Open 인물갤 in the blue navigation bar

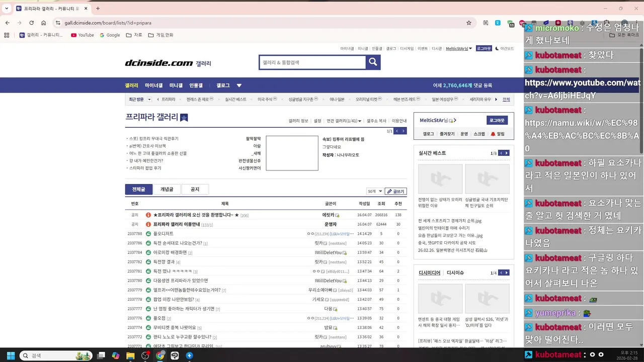(196, 85)
